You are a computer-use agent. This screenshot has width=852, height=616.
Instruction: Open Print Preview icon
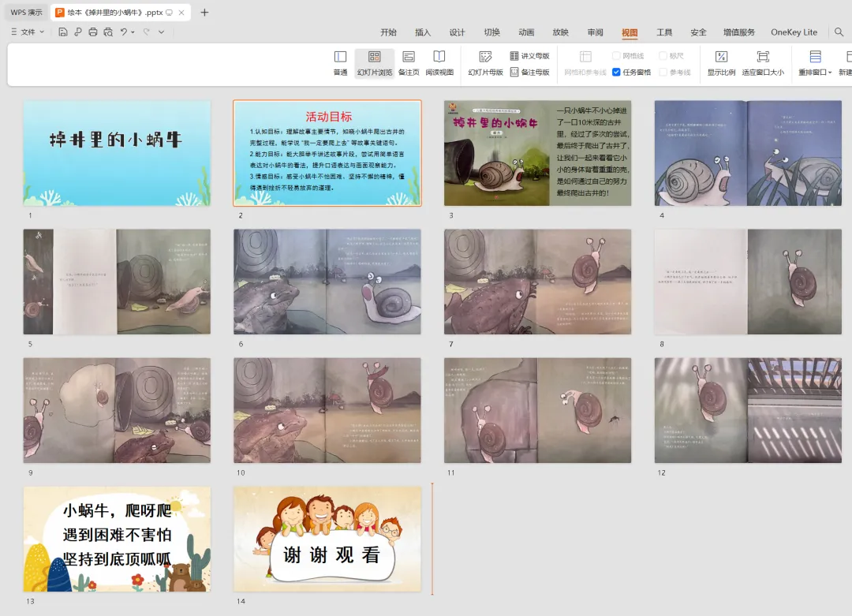pos(108,32)
